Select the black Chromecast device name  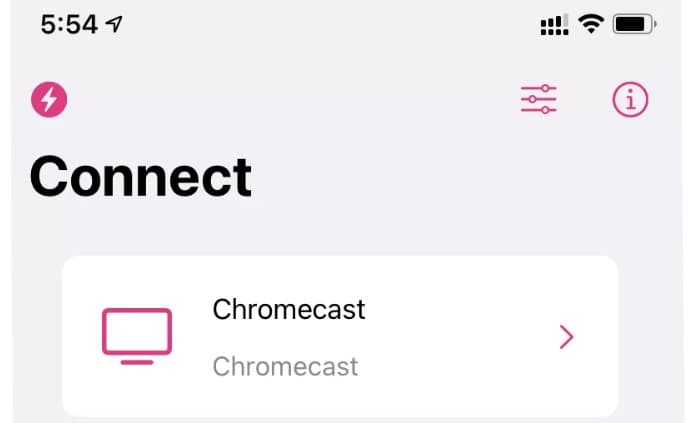click(288, 309)
